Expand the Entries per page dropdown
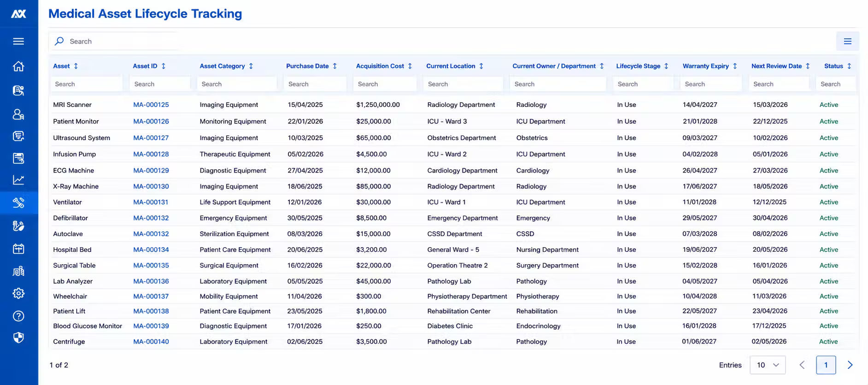This screenshot has width=868, height=385. [x=768, y=365]
